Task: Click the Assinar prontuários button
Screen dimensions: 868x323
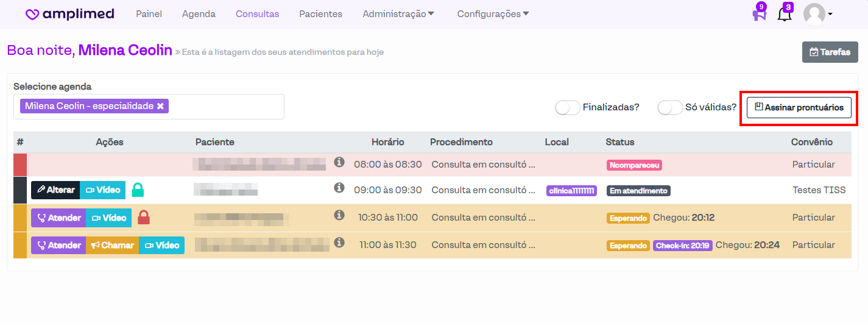Action: (799, 107)
